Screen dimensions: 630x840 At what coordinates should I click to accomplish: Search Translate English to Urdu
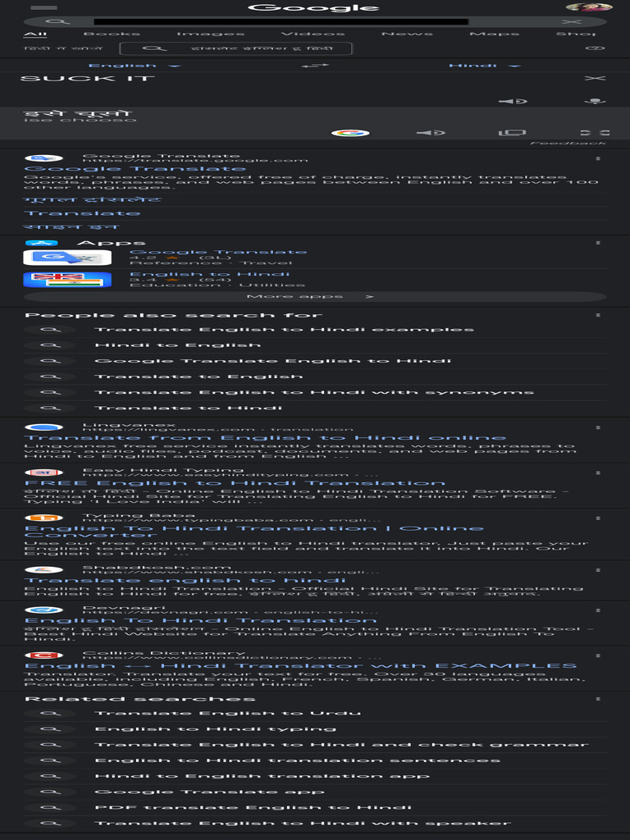(x=315, y=713)
